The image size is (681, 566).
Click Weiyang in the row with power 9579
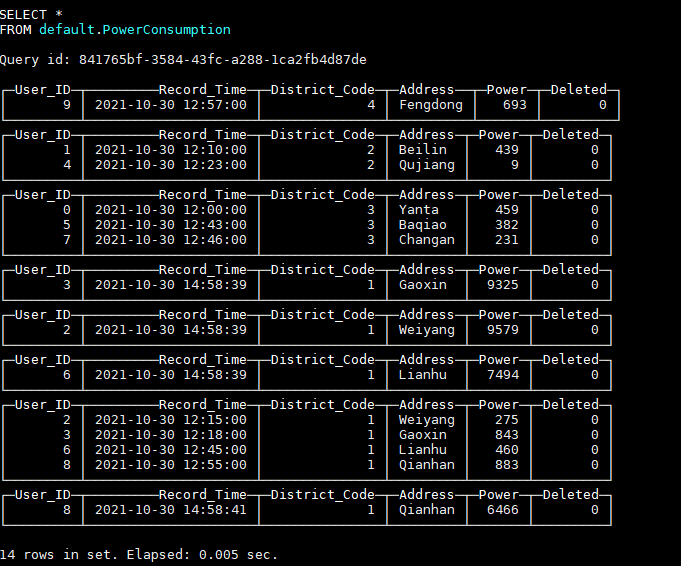(x=426, y=331)
